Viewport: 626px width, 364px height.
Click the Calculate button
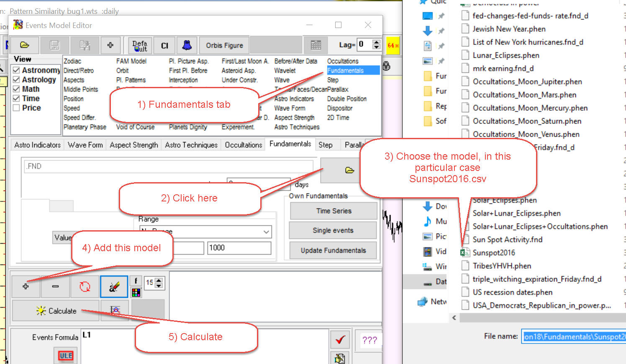[x=56, y=311]
